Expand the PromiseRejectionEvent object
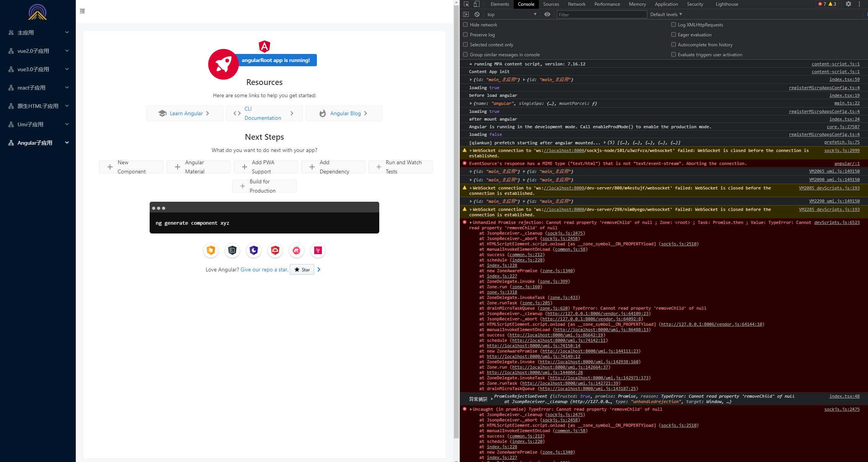Image resolution: width=868 pixels, height=462 pixels. pos(492,399)
